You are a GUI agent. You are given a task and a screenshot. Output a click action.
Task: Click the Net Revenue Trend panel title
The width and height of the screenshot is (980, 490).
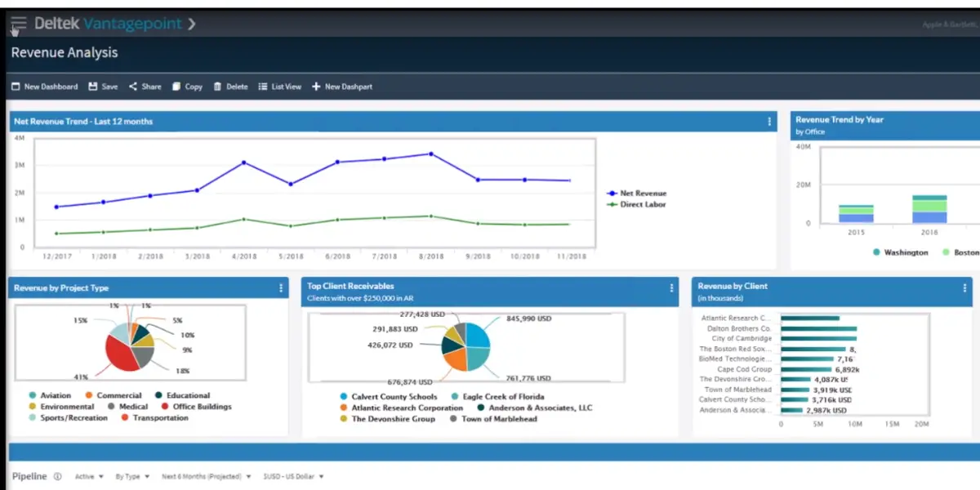tap(83, 122)
